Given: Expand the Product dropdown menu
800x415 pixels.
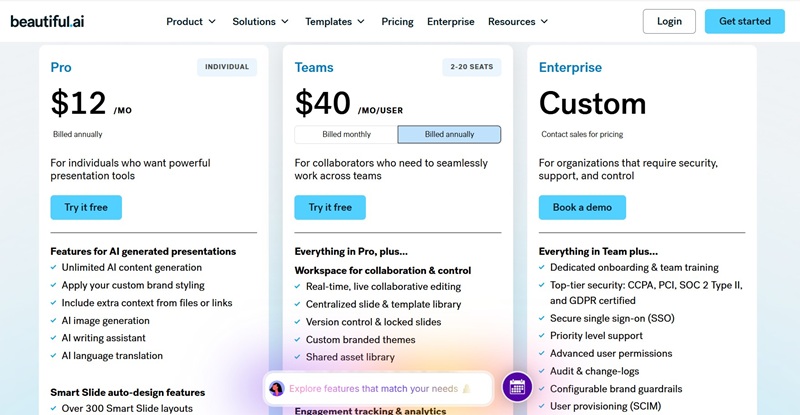Looking at the screenshot, I should [191, 21].
